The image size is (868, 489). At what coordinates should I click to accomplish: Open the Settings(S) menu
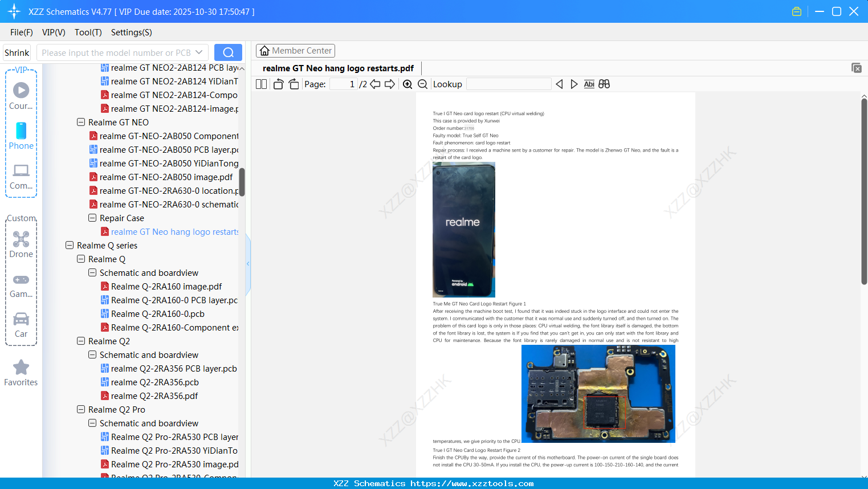[132, 32]
